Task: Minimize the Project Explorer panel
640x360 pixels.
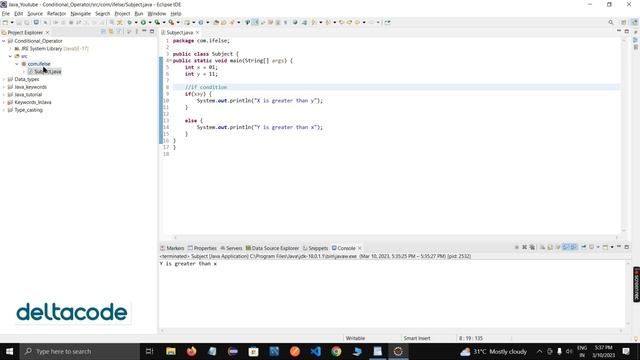Action: pyautogui.click(x=144, y=31)
